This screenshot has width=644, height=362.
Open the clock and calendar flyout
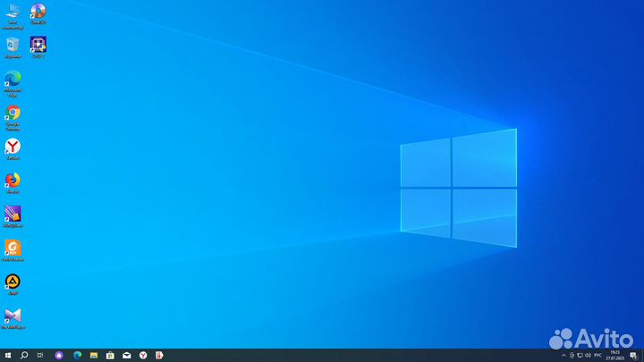coord(614,356)
